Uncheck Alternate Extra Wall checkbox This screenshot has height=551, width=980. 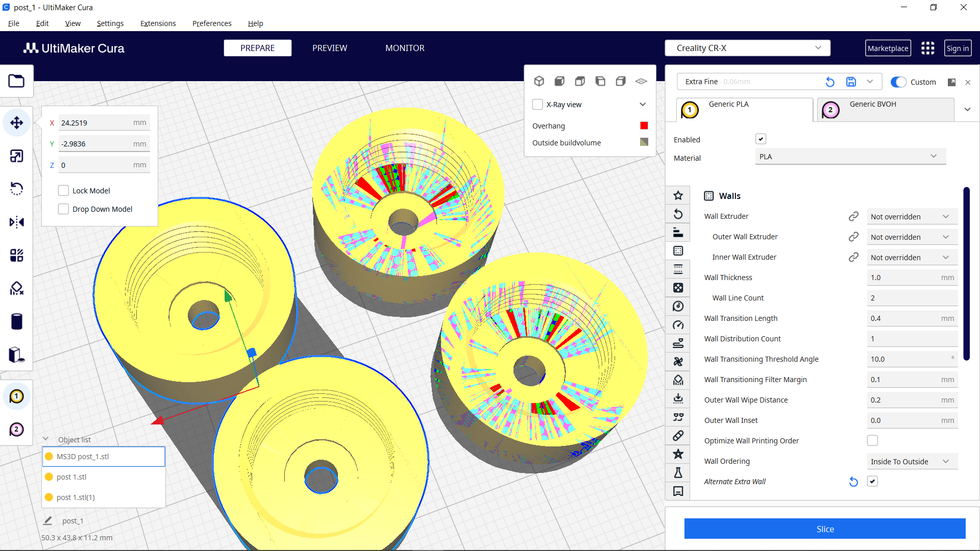pos(872,481)
